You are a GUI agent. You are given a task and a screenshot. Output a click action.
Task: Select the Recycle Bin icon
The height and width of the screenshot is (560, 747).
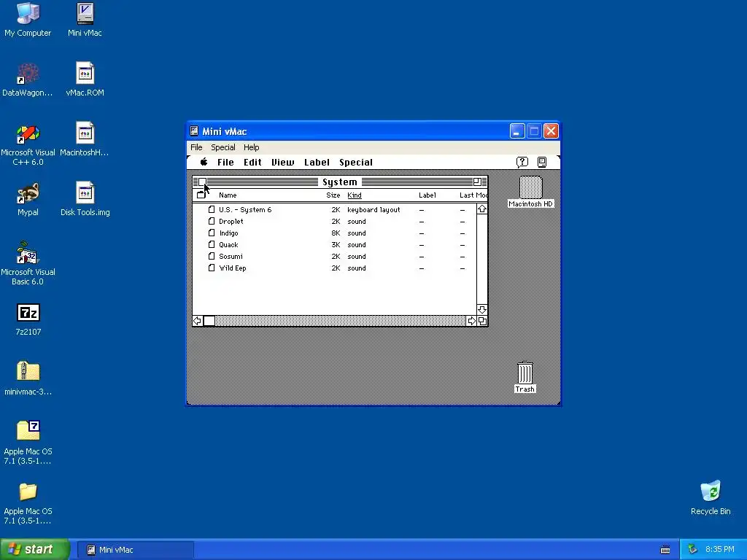tap(711, 491)
